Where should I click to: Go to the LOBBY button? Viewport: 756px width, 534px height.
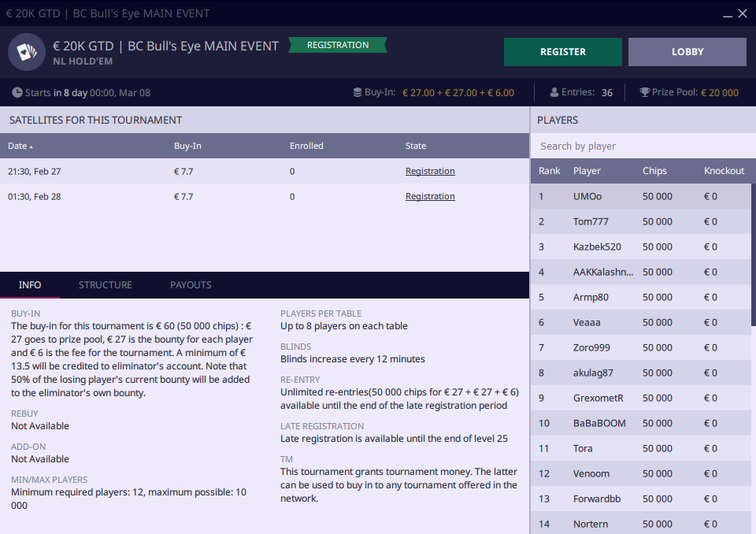[687, 52]
